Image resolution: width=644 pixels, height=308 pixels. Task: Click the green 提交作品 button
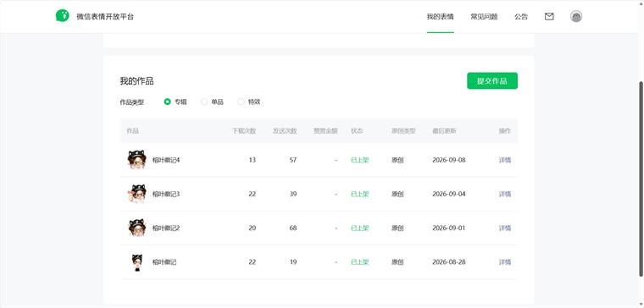coord(492,80)
